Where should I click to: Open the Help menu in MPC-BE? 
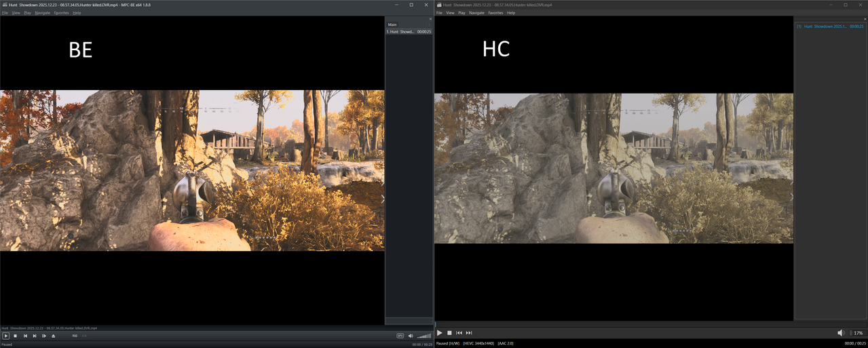77,13
